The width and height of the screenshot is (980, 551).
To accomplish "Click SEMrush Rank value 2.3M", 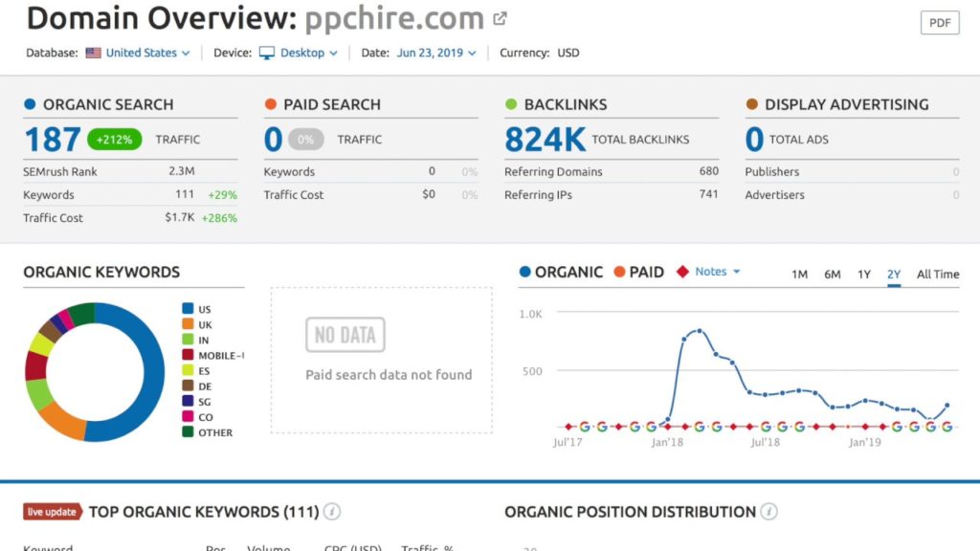I will click(x=182, y=170).
